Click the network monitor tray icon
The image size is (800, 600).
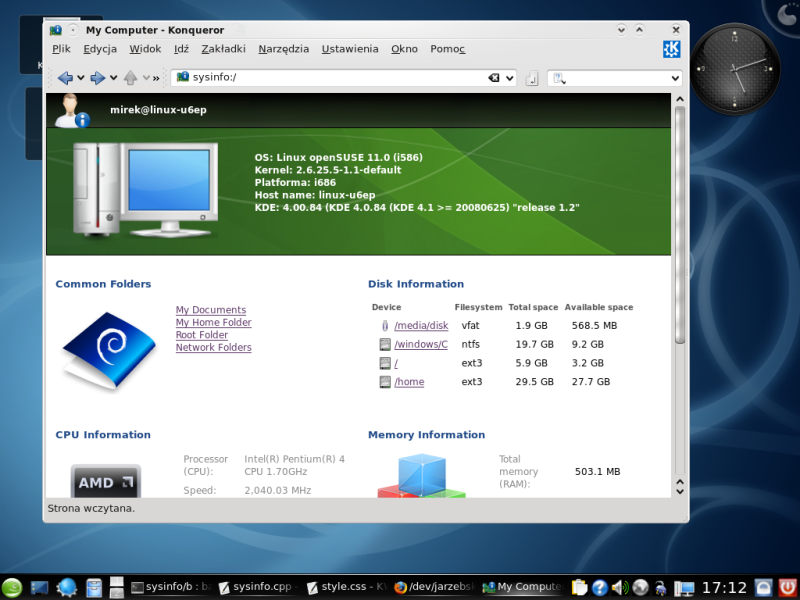(684, 588)
